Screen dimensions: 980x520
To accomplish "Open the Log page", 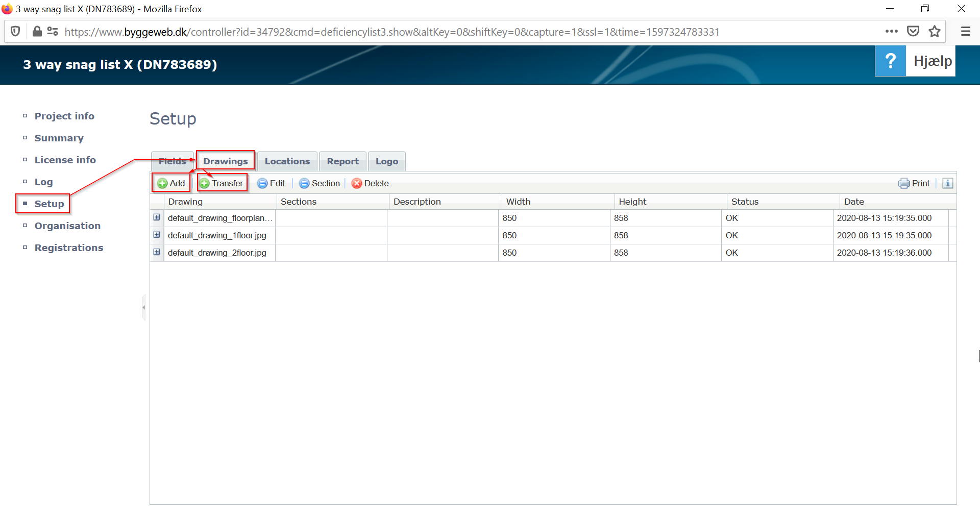I will pos(43,182).
